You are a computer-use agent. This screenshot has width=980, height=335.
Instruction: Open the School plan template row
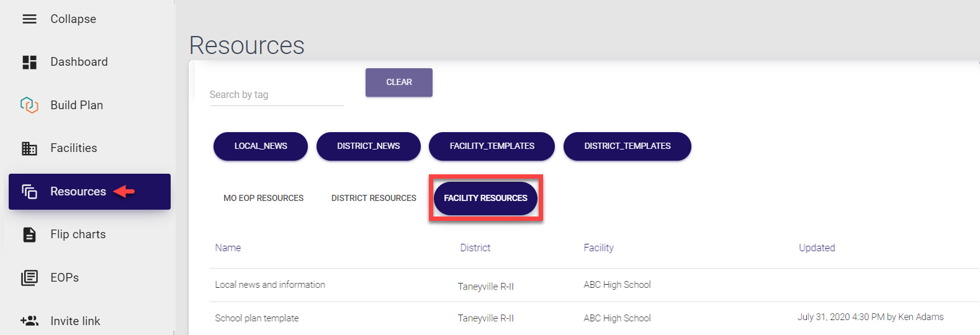(x=256, y=318)
